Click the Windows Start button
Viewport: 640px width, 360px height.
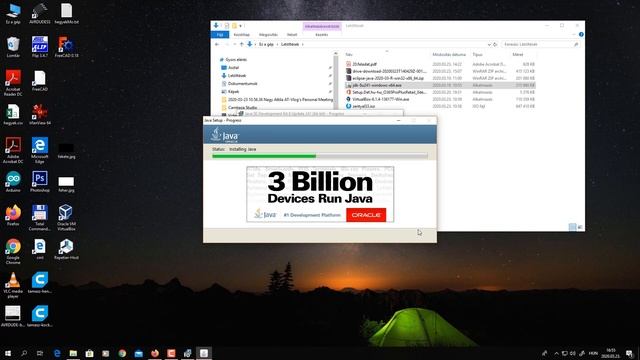pyautogui.click(x=8, y=353)
